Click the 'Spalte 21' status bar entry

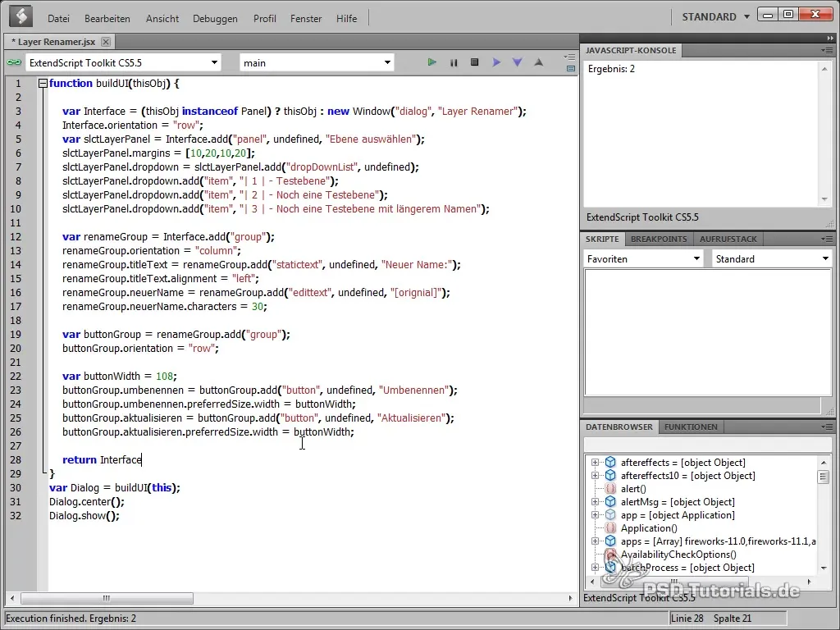[x=733, y=619]
